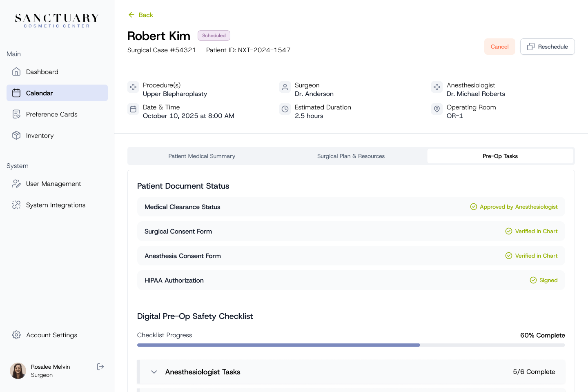This screenshot has height=392, width=588.
Task: Select the Pre-Op Tasks tab
Action: point(500,156)
